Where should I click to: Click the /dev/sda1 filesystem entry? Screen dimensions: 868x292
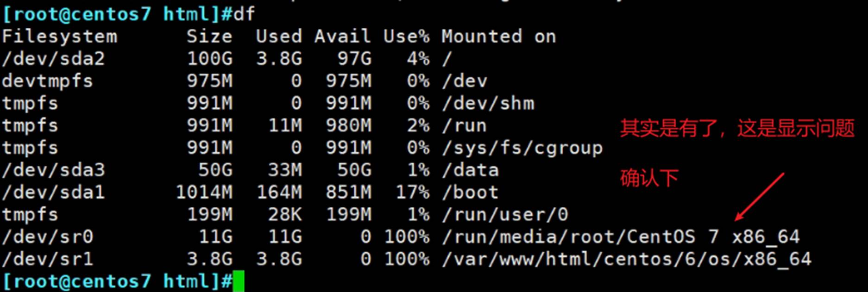(x=53, y=192)
